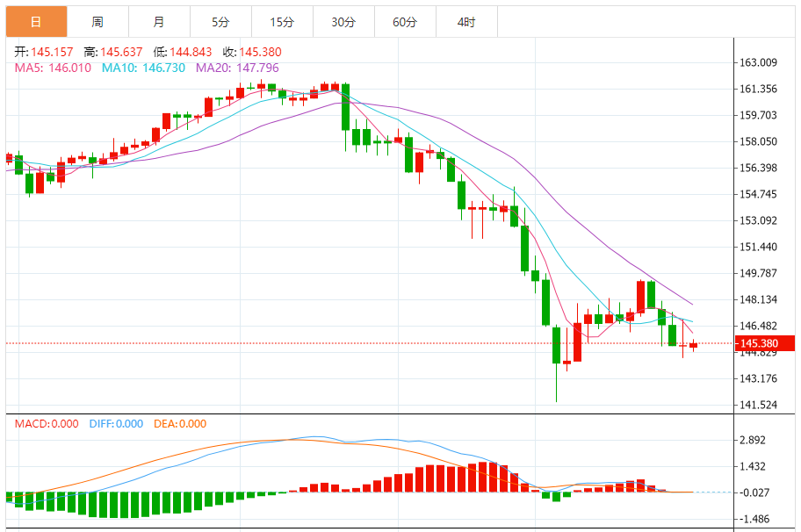
Task: Click the MA10 indicator label
Action: 143,68
